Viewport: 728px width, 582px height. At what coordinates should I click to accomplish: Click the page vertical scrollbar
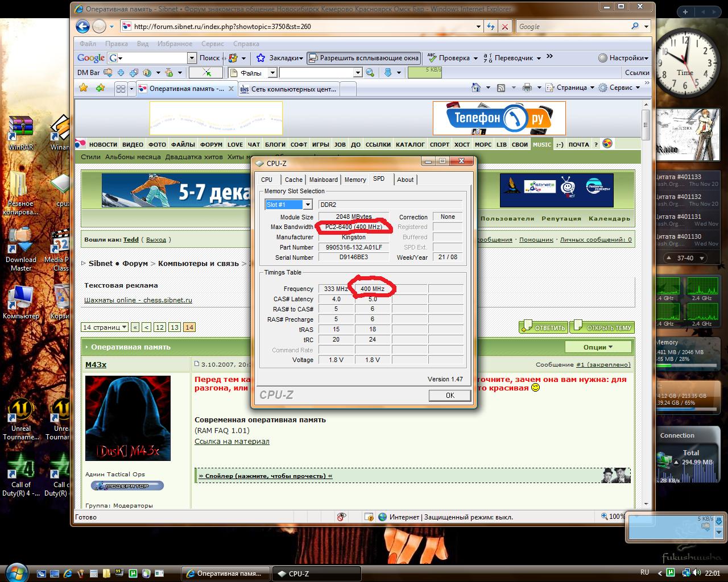coord(646,305)
